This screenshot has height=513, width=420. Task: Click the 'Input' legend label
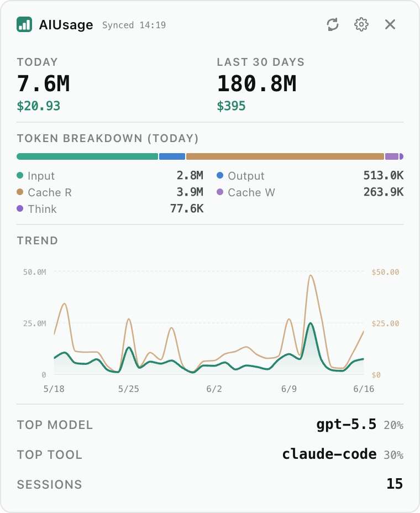tap(41, 176)
